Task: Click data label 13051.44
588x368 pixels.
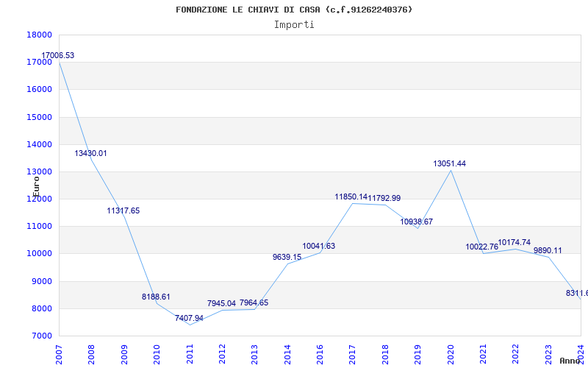Action: pyautogui.click(x=449, y=163)
